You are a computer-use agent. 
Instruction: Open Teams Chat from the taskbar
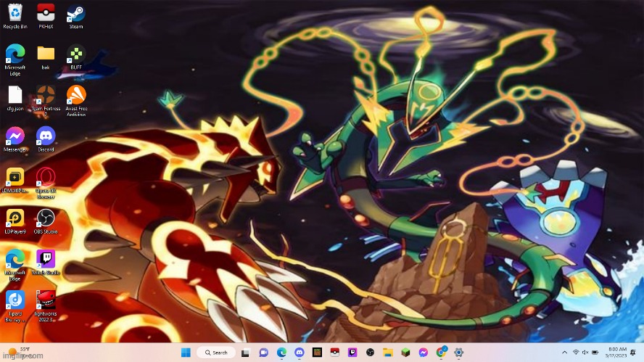(263, 353)
